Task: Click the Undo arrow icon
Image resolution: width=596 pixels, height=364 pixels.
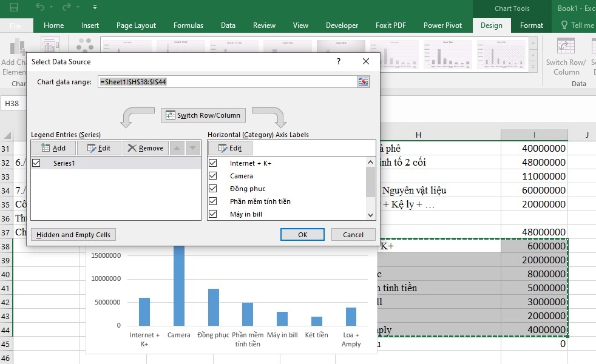Action: tap(40, 7)
